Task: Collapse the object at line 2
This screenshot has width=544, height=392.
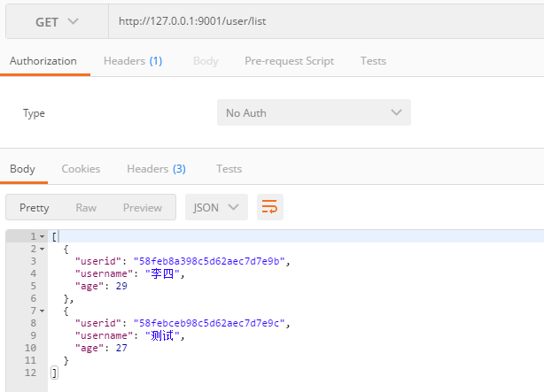Action: point(42,249)
